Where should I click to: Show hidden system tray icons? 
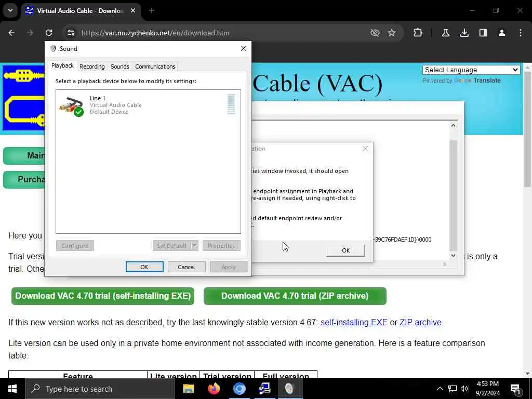(x=440, y=389)
